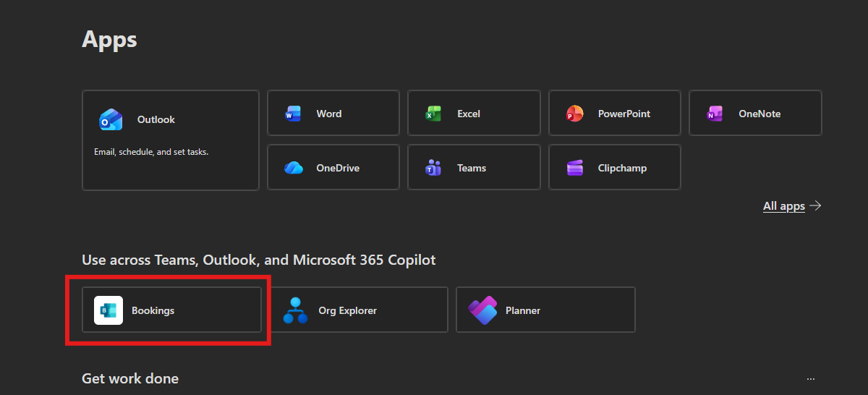Open the Clipchamp tile
The image size is (868, 395).
615,167
